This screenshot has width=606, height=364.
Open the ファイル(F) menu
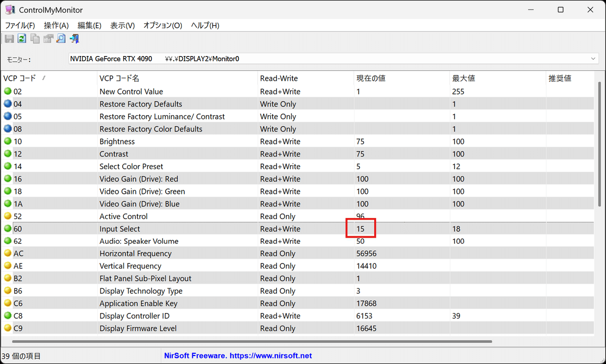[18, 25]
